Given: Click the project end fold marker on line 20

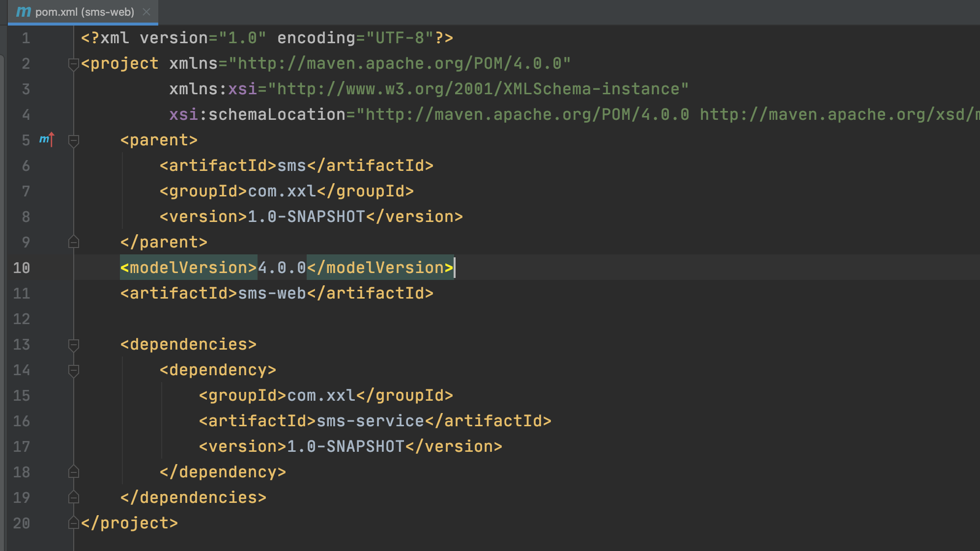Looking at the screenshot, I should [74, 523].
